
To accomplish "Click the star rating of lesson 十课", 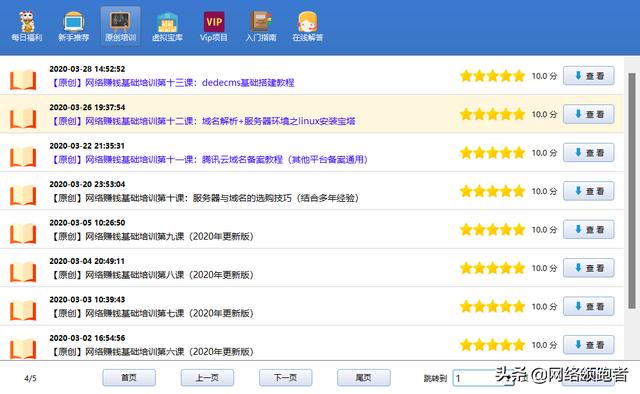I will [492, 191].
